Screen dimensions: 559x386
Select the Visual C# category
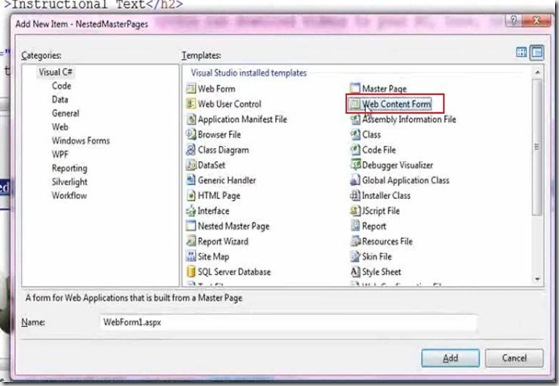coord(56,72)
